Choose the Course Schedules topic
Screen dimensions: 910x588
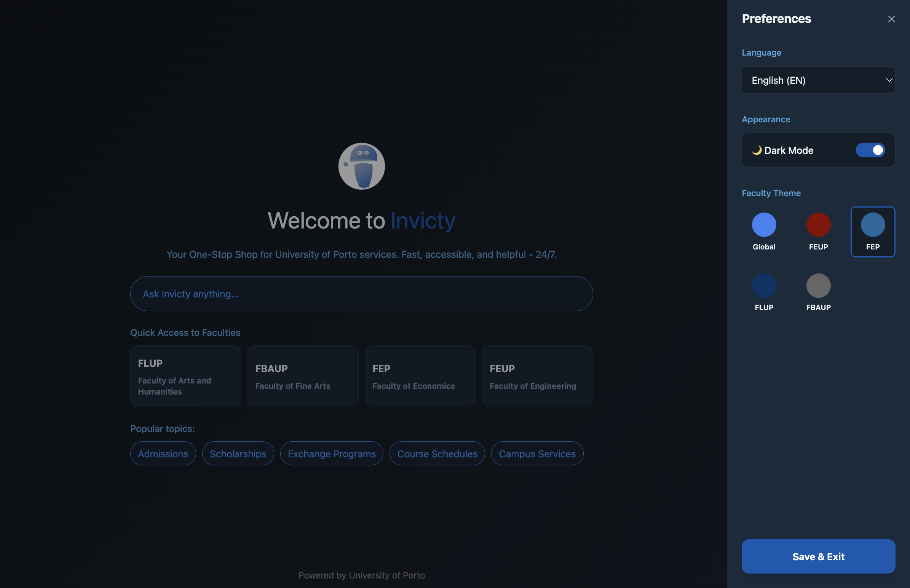point(437,454)
